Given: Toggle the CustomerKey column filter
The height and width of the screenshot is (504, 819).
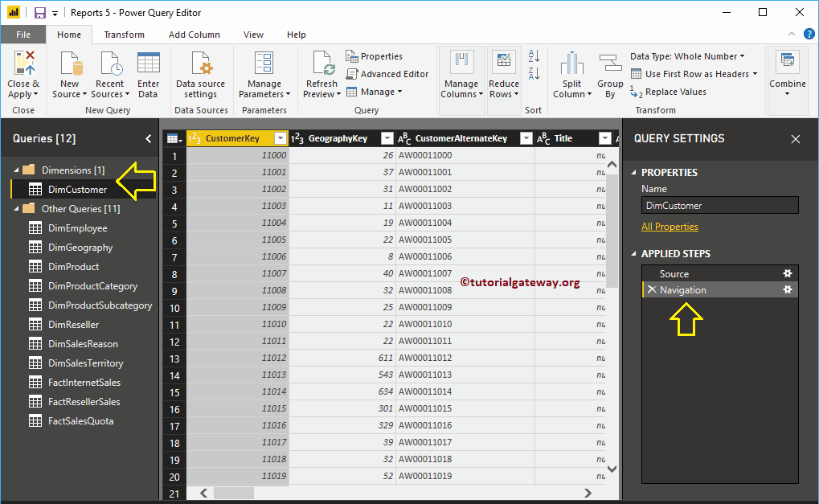Looking at the screenshot, I should tap(281, 137).
